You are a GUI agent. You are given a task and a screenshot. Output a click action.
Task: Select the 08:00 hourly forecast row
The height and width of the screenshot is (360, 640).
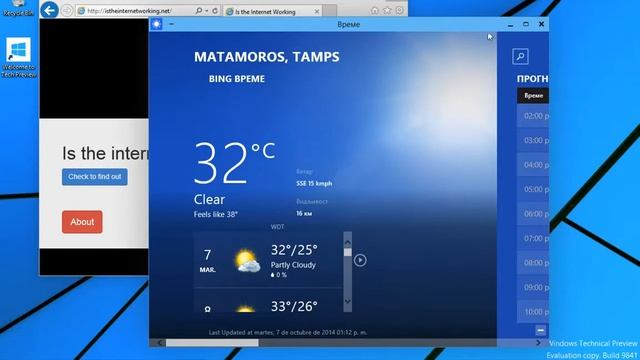[x=533, y=263]
